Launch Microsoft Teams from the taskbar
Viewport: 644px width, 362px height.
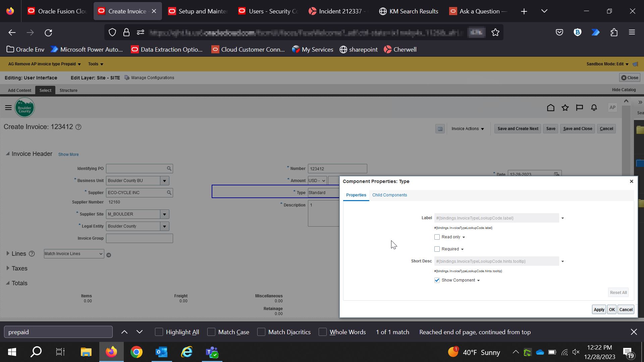(x=212, y=352)
